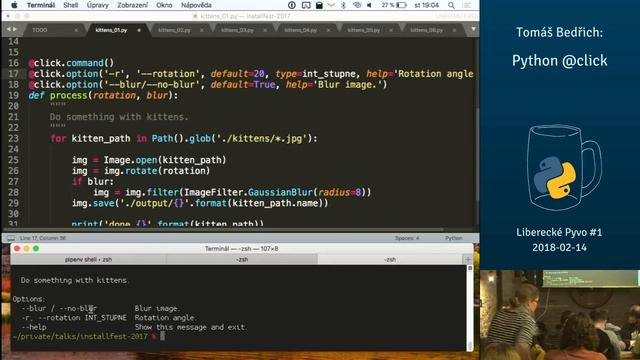The image size is (640, 360).
Task: Click the webcam video of the audience
Action: [560, 315]
